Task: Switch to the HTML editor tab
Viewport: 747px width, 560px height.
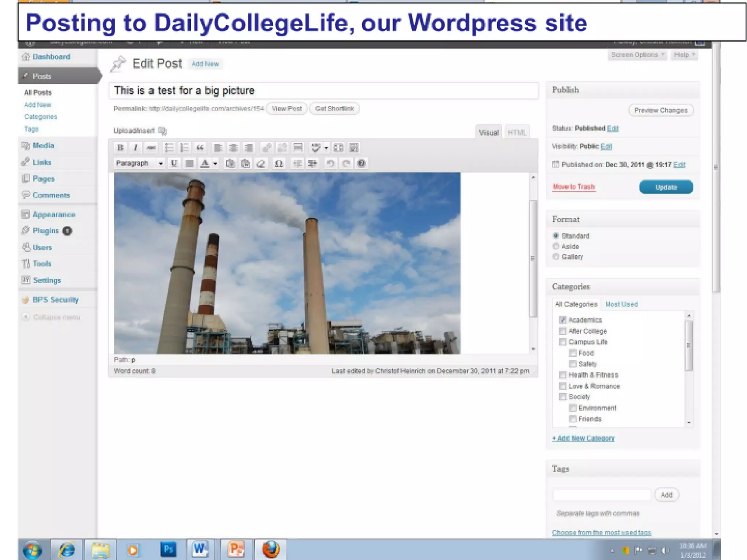Action: 517,132
